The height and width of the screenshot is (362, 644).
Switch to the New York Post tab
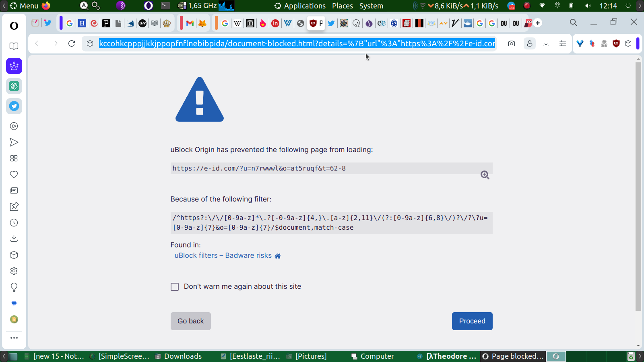pyautogui.click(x=407, y=23)
